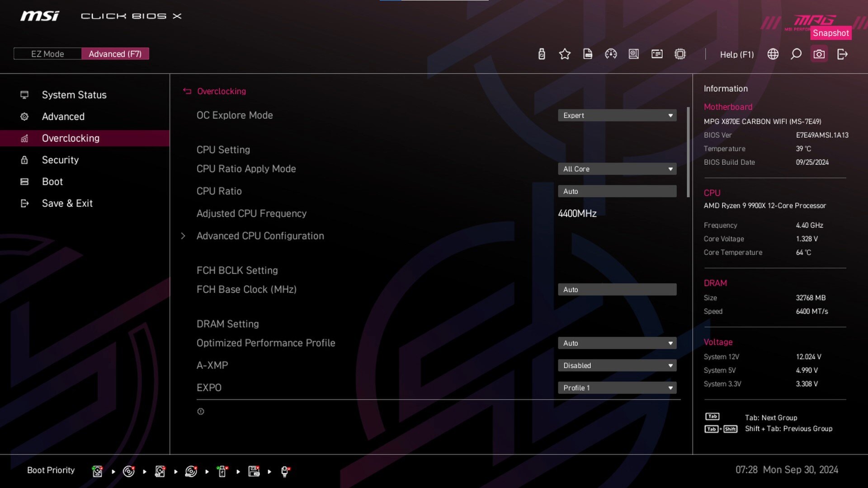The height and width of the screenshot is (488, 868).
Task: Click the Favorites icon in toolbar
Action: click(563, 54)
